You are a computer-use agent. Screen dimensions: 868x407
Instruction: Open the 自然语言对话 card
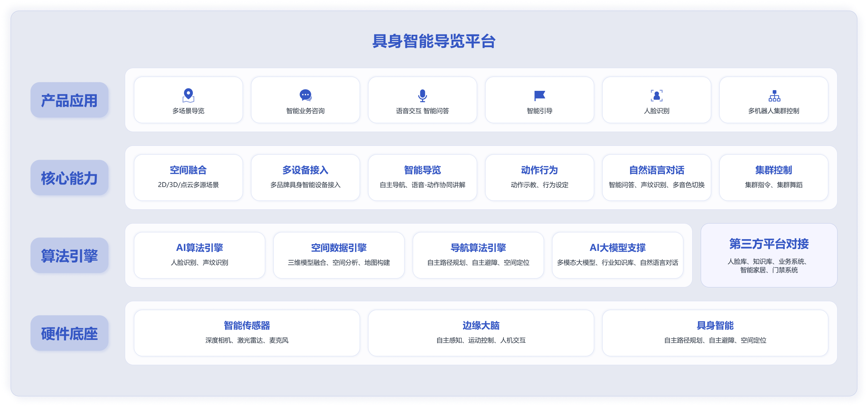[656, 177]
